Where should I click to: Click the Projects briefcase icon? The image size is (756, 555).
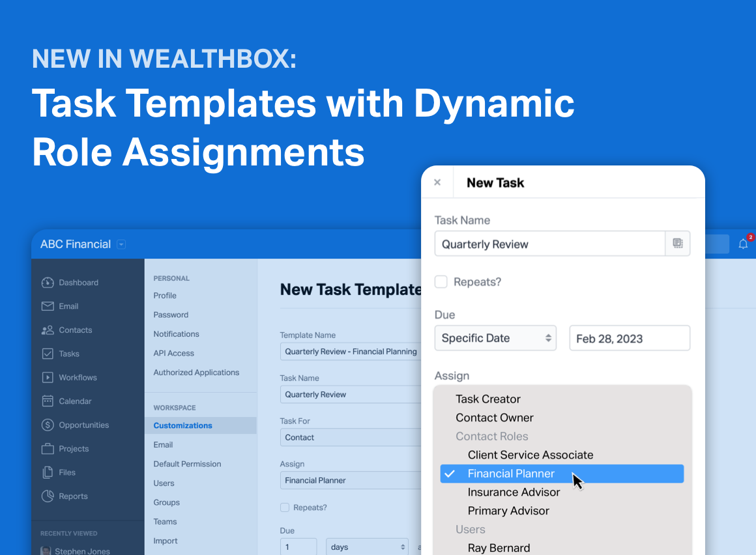pyautogui.click(x=47, y=449)
